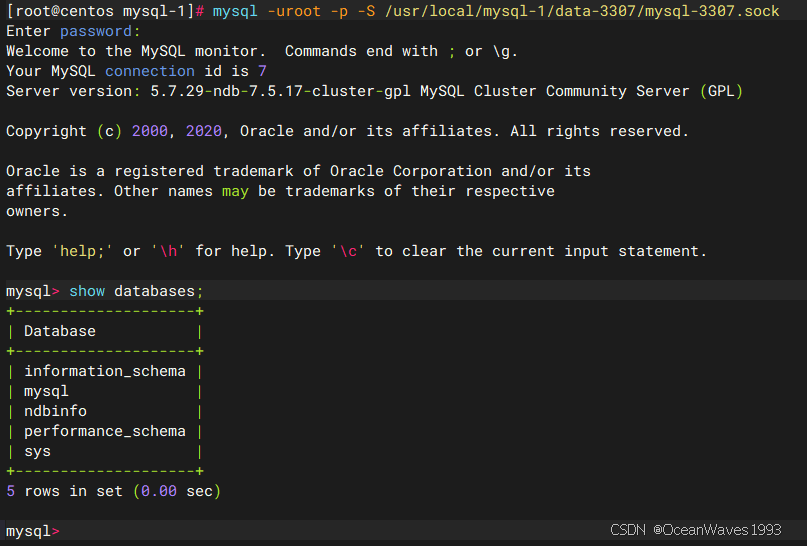Click '5 rows in set (0.00 sec)'
This screenshot has height=546, width=807.
click(114, 491)
